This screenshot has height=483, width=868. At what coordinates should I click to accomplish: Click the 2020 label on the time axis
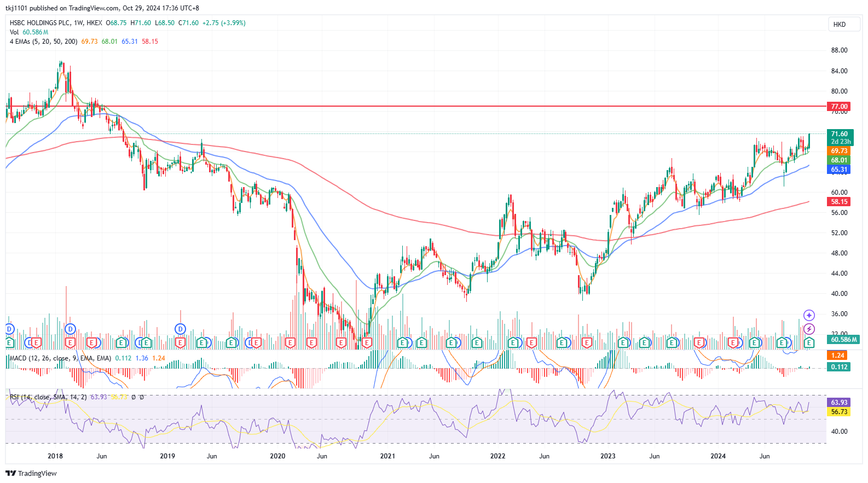point(277,456)
